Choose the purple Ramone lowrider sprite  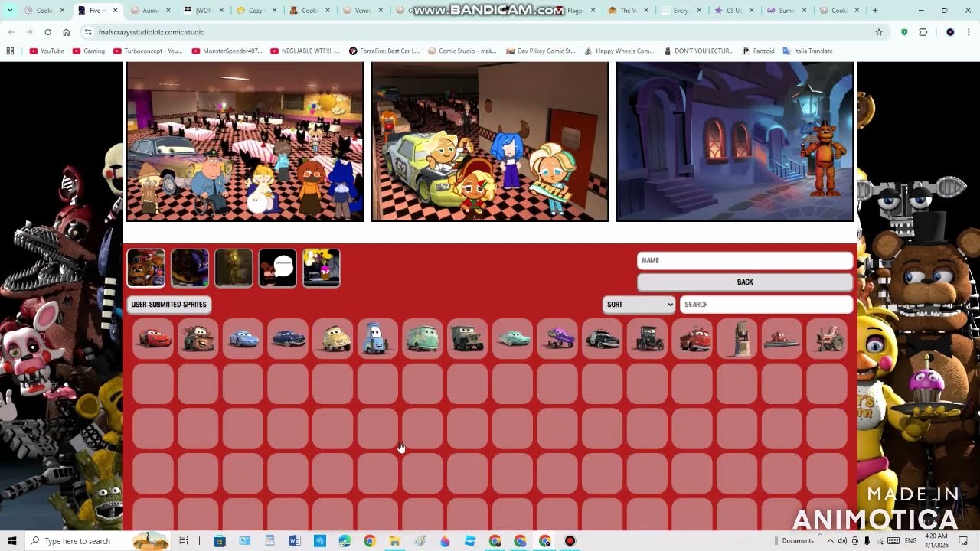tap(557, 338)
